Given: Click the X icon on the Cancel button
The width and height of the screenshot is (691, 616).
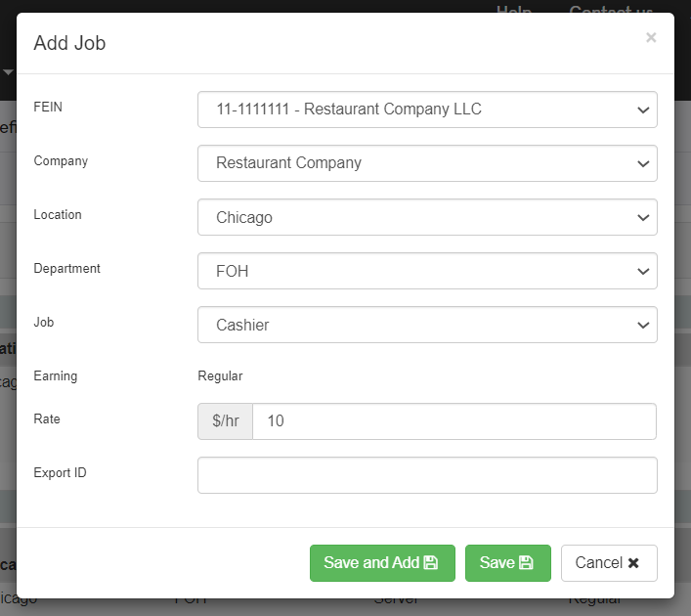Looking at the screenshot, I should (633, 563).
